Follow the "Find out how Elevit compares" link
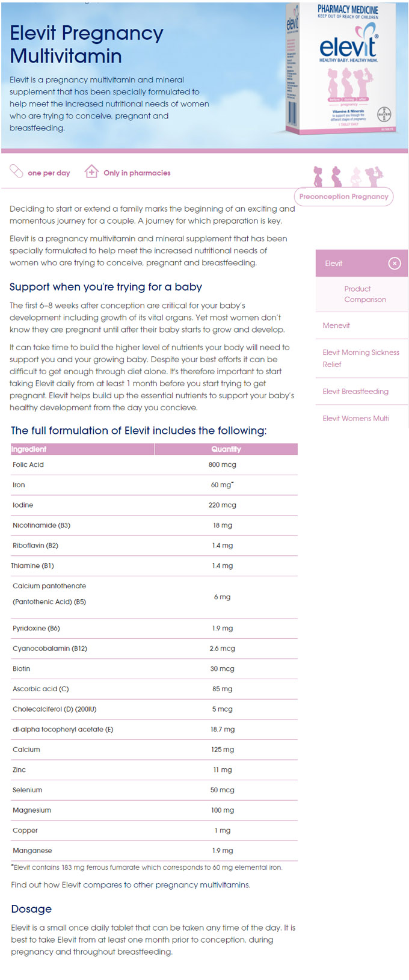The height and width of the screenshot is (980, 409). click(131, 885)
